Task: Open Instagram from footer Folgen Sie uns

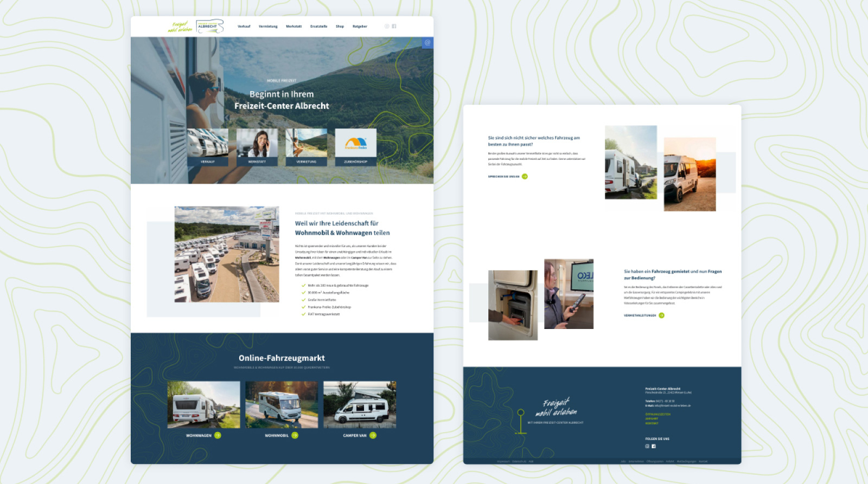Action: coord(647,446)
